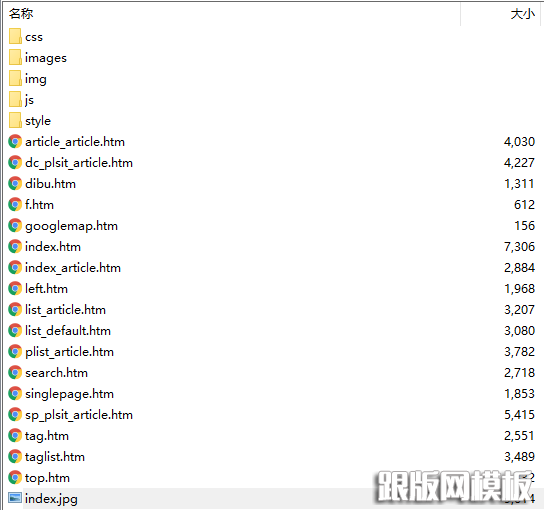Select the index.jpg image file icon

15,499
